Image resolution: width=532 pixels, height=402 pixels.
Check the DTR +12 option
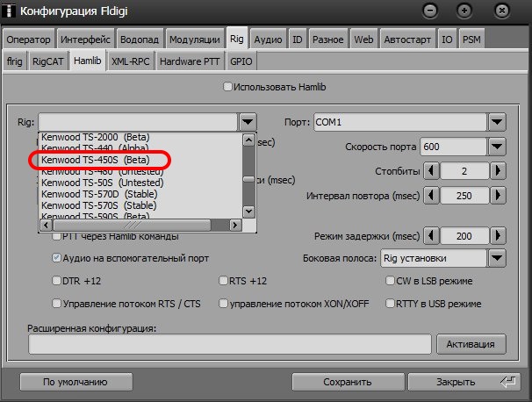click(x=57, y=281)
